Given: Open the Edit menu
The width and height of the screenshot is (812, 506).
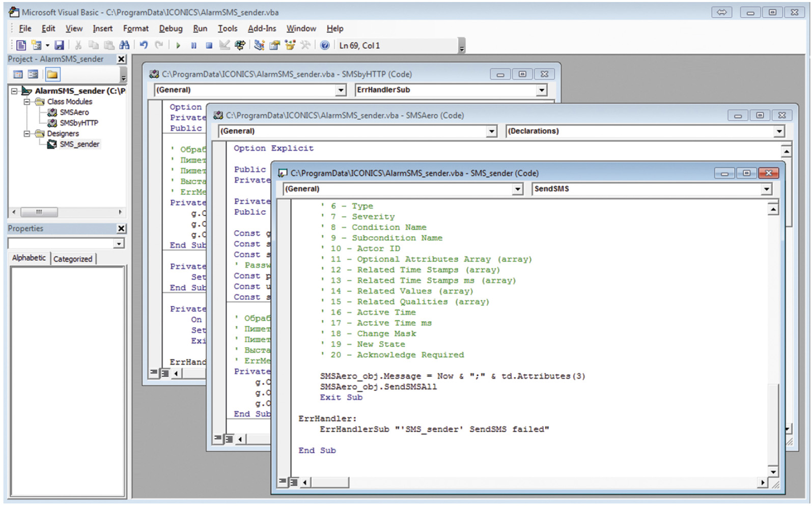Looking at the screenshot, I should point(48,29).
